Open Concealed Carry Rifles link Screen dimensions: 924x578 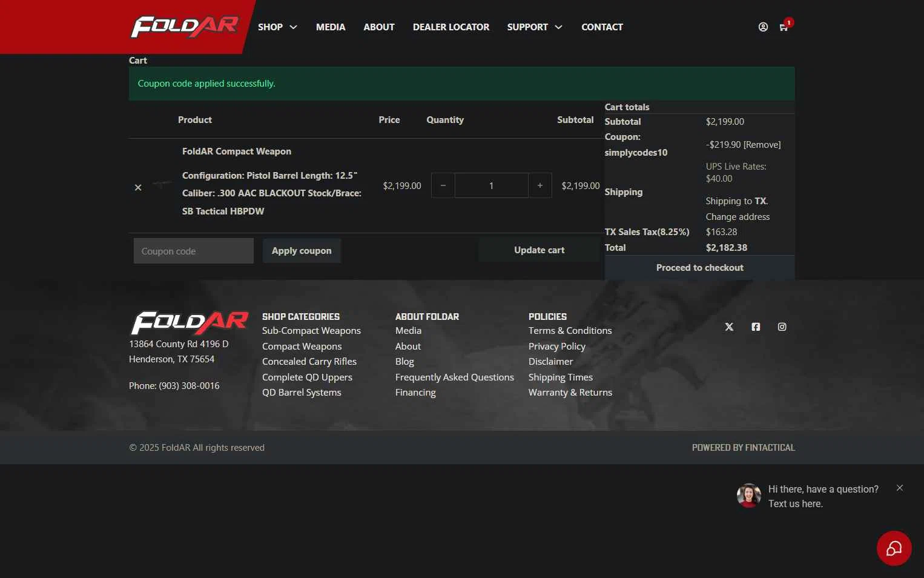click(x=309, y=362)
